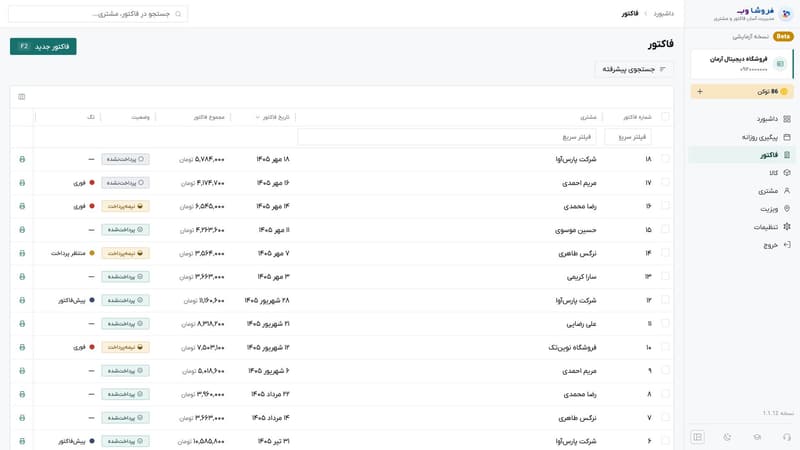Expand the جستجوی پیشرفته advanced search panel
The image size is (800, 450).
tap(634, 69)
